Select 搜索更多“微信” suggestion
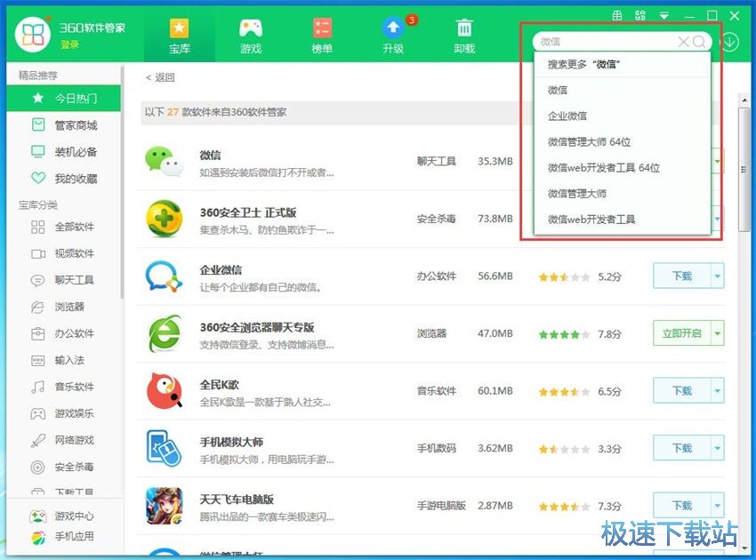The image size is (756, 560). click(x=622, y=64)
